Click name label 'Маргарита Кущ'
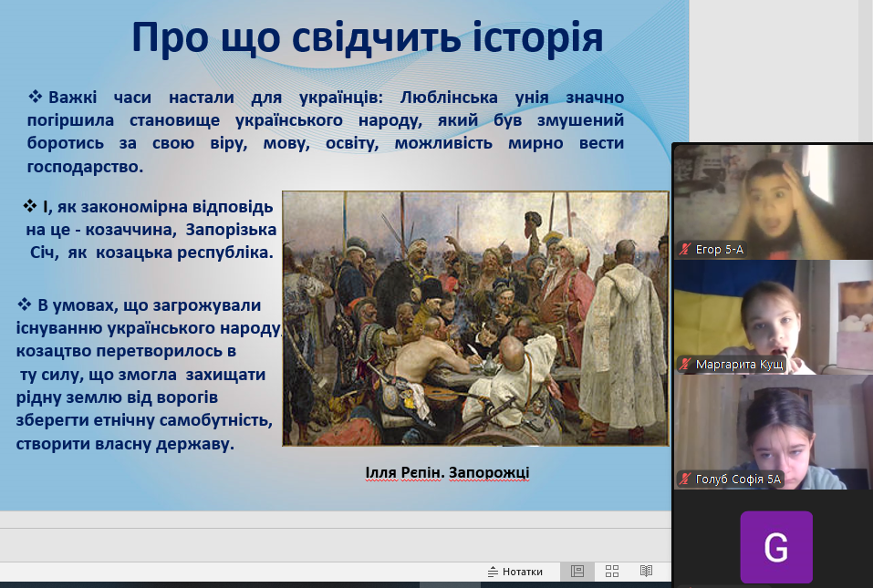Screen dimensions: 873x588 740,365
